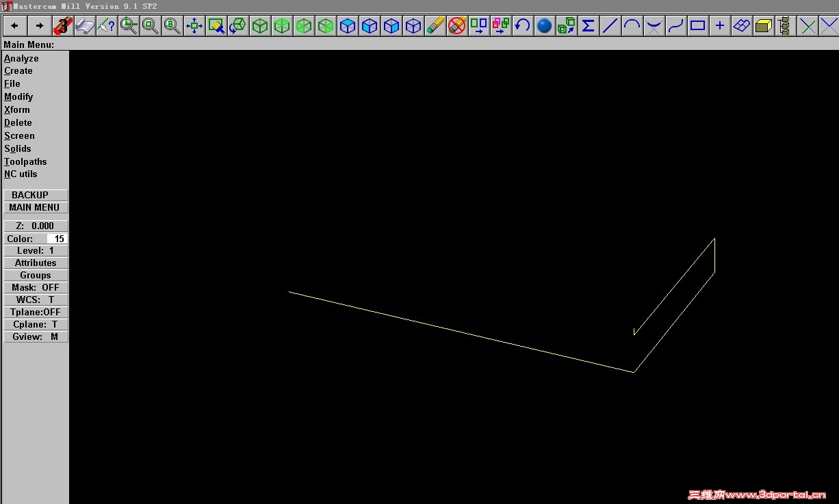
Task: Toggle the Tplane OFF setting
Action: click(35, 312)
